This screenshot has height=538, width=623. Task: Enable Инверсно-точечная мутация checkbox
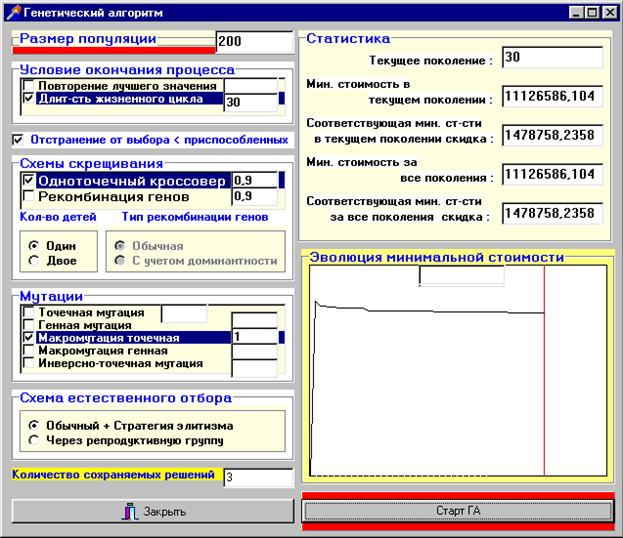[28, 364]
